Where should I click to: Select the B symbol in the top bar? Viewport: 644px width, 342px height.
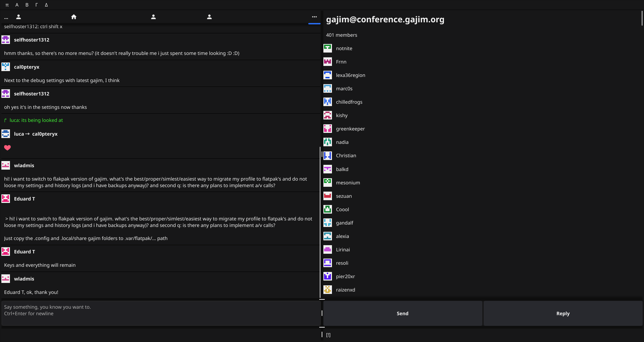point(27,5)
